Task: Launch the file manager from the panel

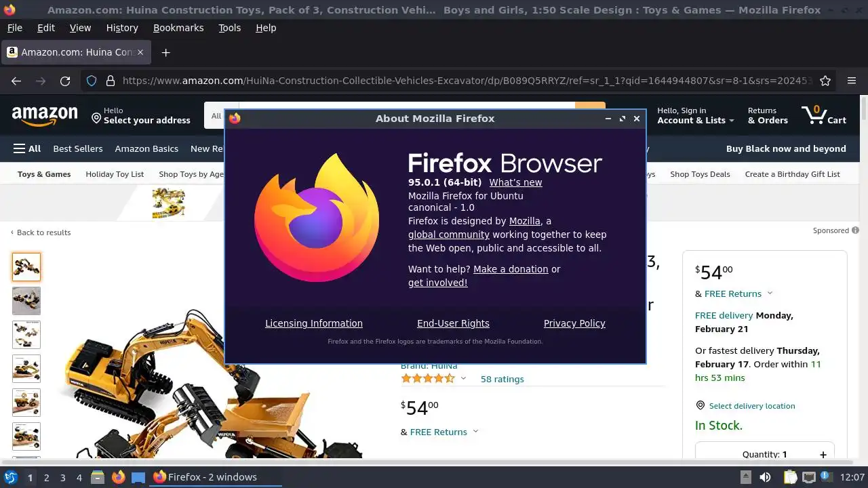Action: point(97,477)
